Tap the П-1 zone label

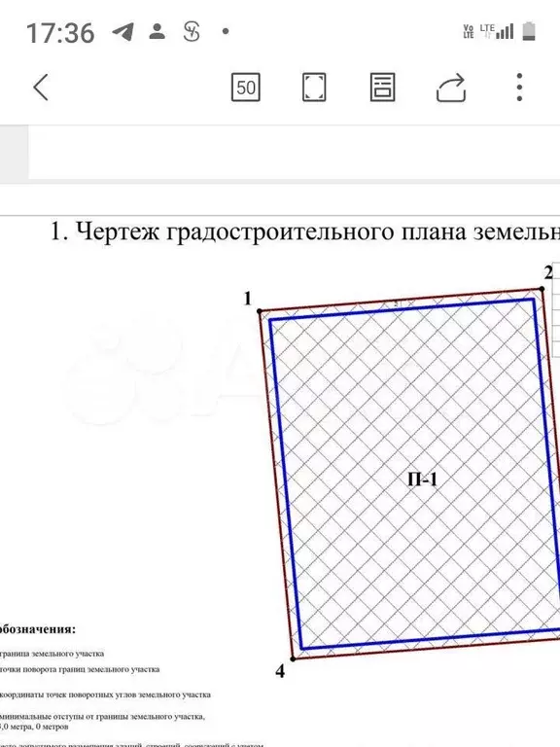pos(422,480)
